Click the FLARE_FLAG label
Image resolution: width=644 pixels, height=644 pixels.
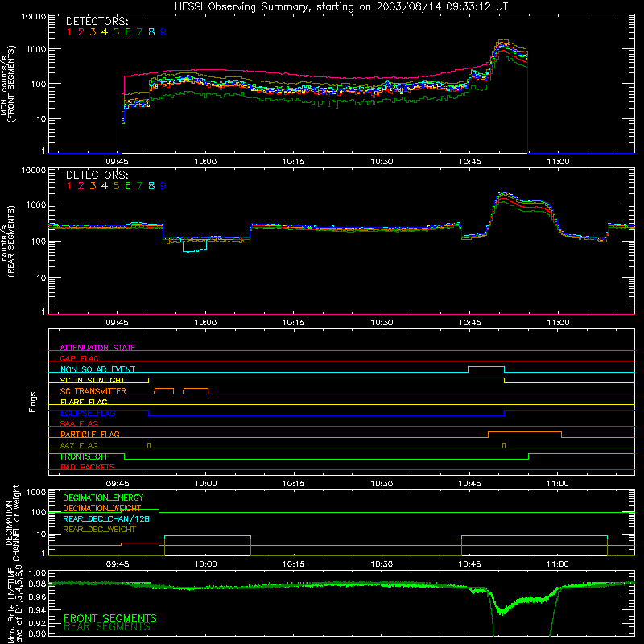84,402
